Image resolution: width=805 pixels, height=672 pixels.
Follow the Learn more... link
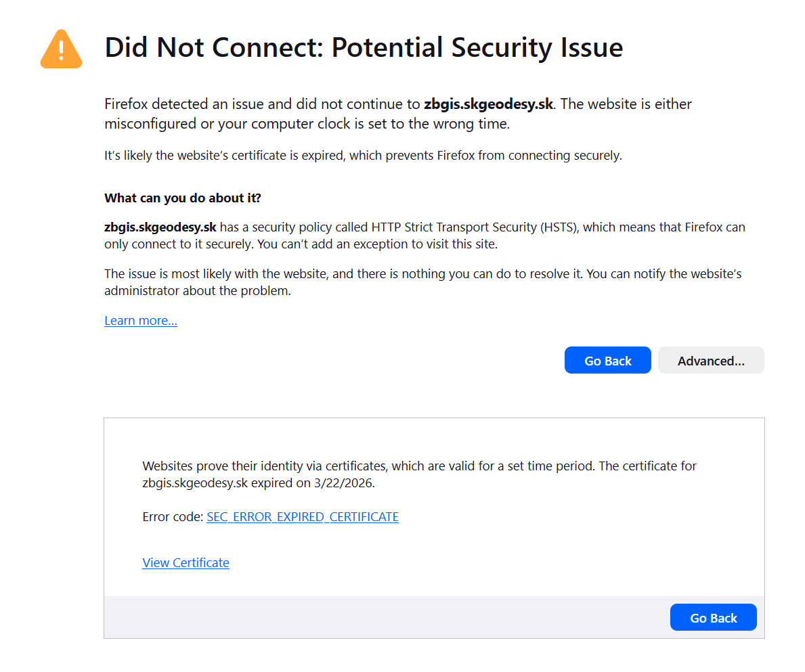[x=141, y=321]
